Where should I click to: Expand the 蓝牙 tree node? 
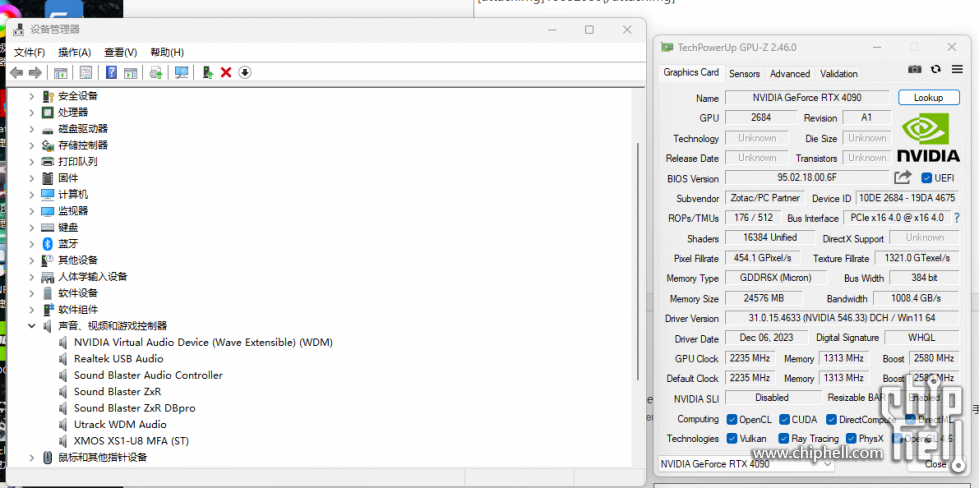click(x=31, y=243)
